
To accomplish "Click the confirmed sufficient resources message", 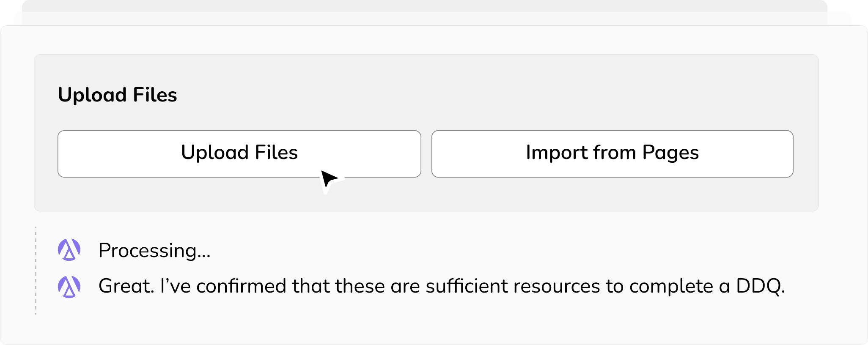I will (x=442, y=286).
